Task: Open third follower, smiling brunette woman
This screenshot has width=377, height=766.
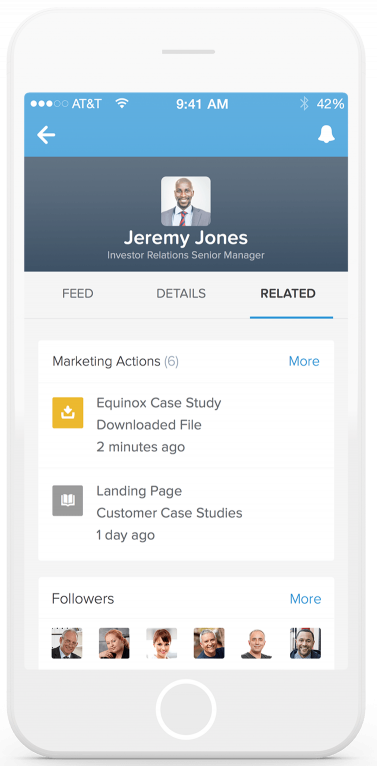Action: click(x=162, y=643)
